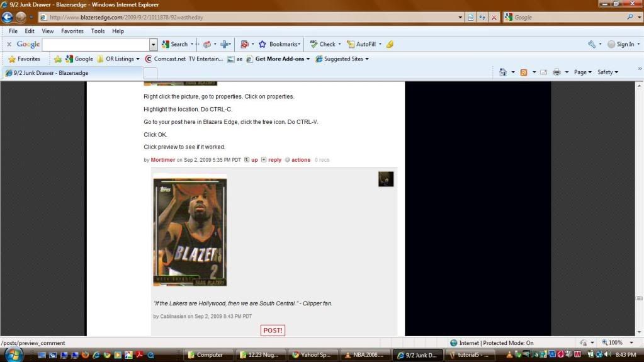Click the Read Mail envelope icon

[543, 72]
